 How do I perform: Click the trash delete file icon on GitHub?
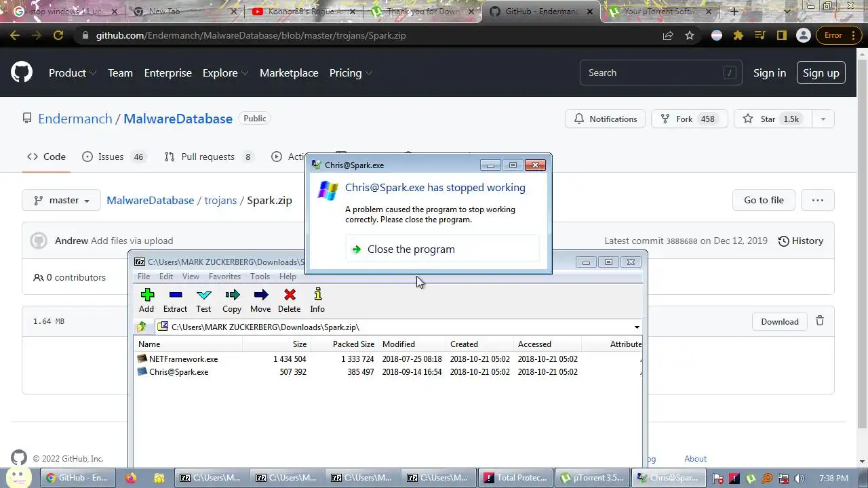point(820,321)
